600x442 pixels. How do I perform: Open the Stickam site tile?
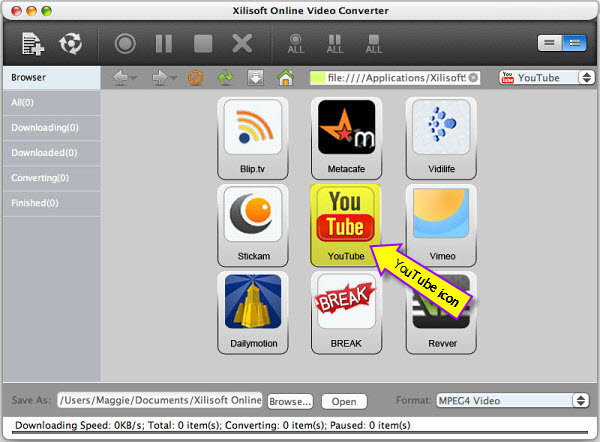point(253,225)
